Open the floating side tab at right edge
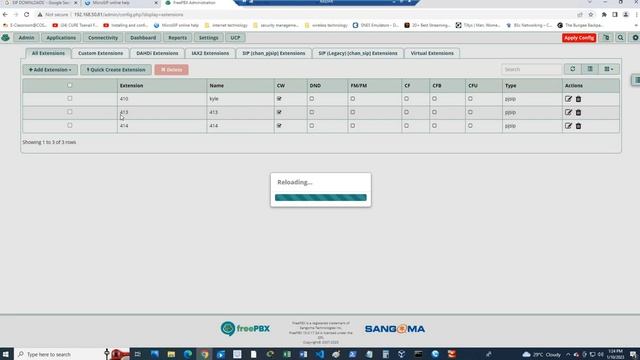Image resolution: width=640 pixels, height=360 pixels. pos(636,80)
